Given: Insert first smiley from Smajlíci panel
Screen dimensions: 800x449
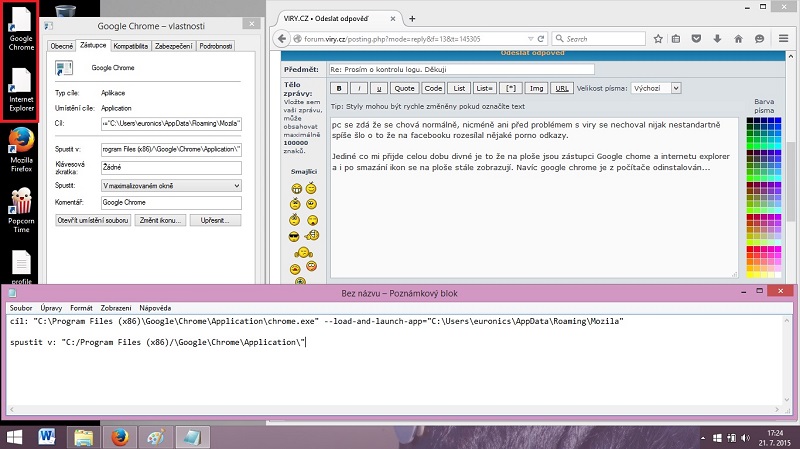Looking at the screenshot, I should tap(296, 188).
